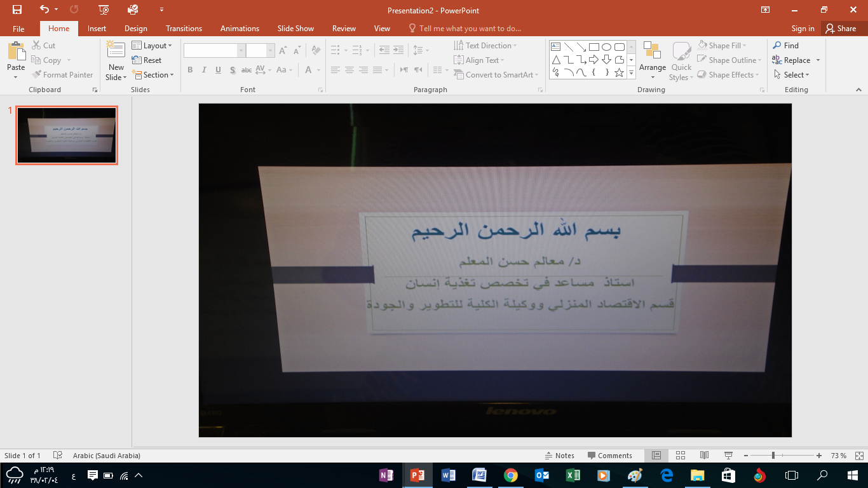The image size is (868, 488).
Task: Open the Select dropdown in Editing
Action: (x=793, y=75)
